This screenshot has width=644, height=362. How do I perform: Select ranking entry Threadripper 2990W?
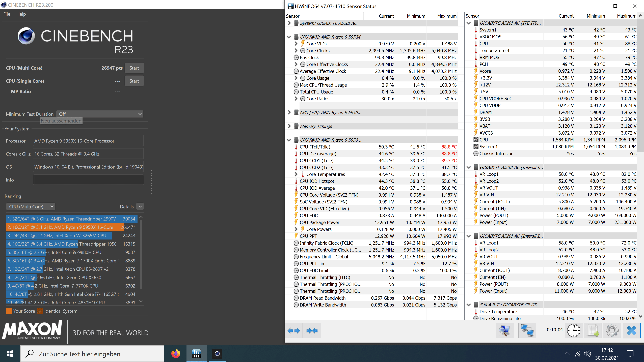tap(71, 219)
